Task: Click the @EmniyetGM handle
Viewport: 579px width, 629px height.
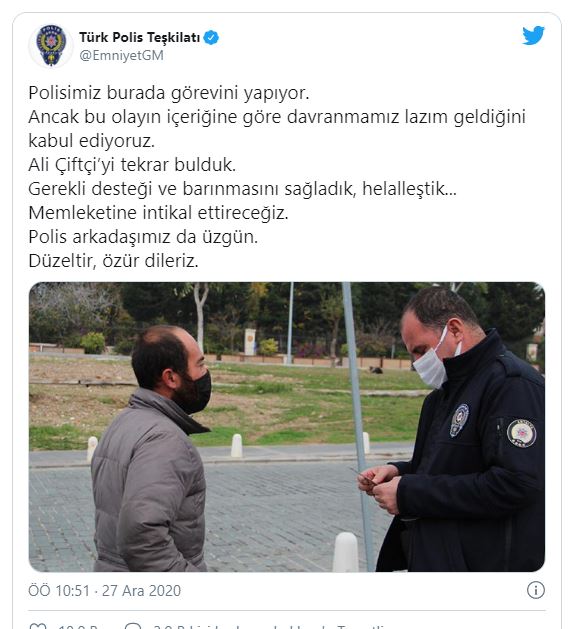Action: [x=121, y=55]
